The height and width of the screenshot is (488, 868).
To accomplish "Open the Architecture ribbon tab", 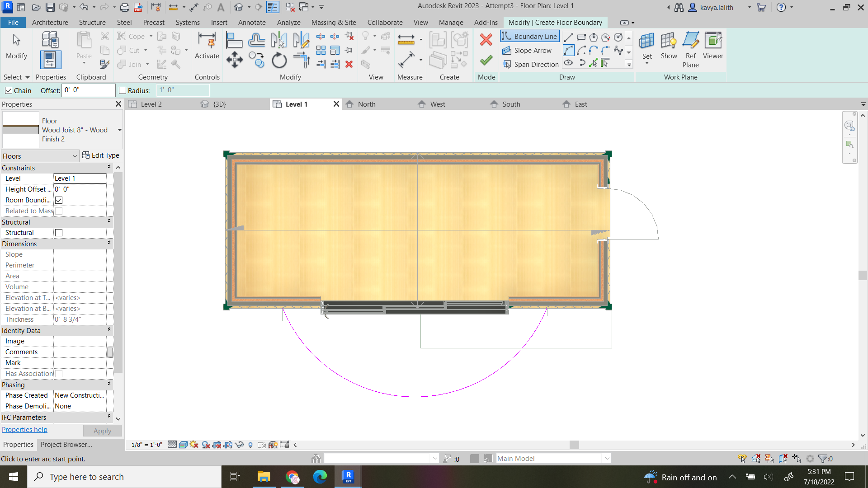I will (x=50, y=22).
